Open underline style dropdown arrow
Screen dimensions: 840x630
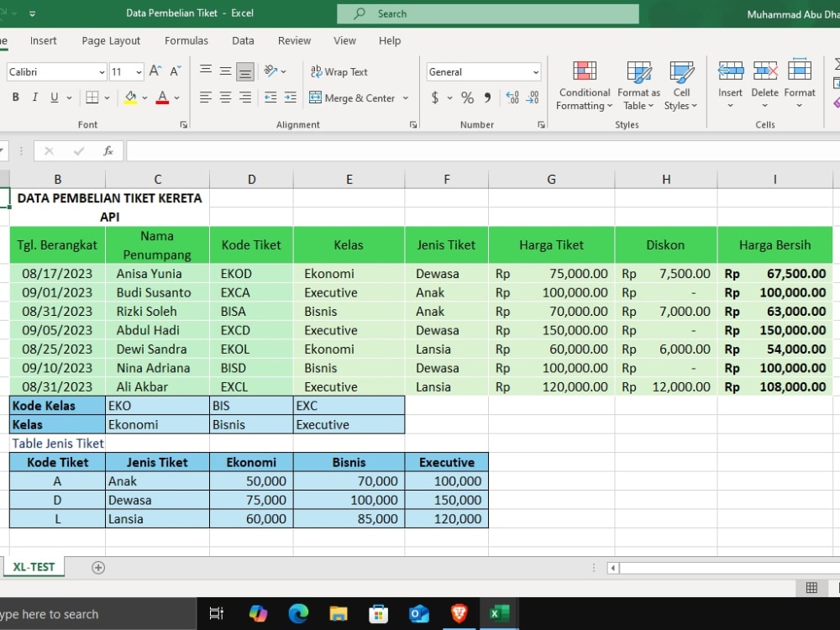click(69, 98)
